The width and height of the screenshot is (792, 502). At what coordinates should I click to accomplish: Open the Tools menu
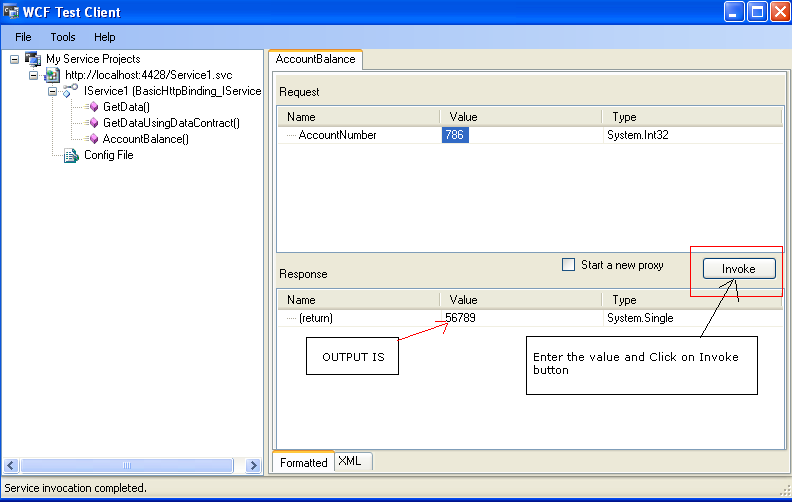(63, 37)
